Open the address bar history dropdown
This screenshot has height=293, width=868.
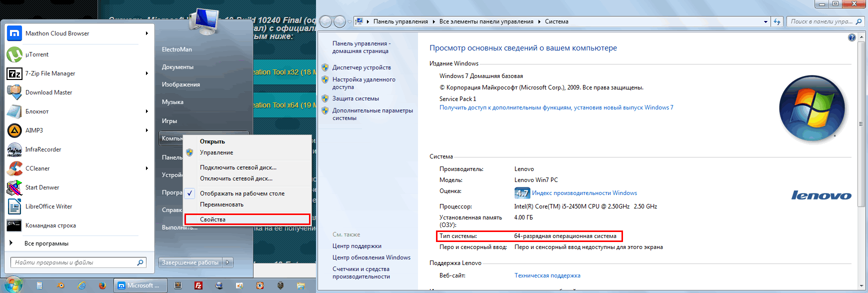pos(765,21)
